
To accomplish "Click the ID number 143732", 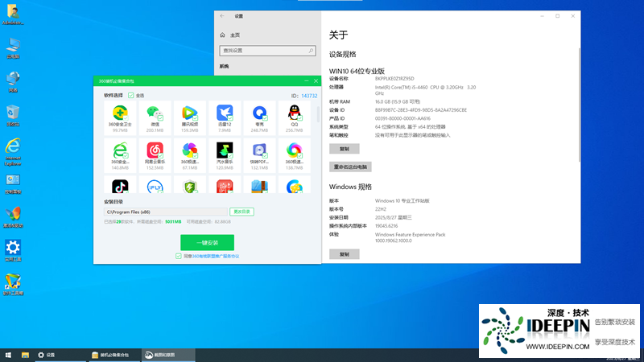I will pyautogui.click(x=309, y=96).
